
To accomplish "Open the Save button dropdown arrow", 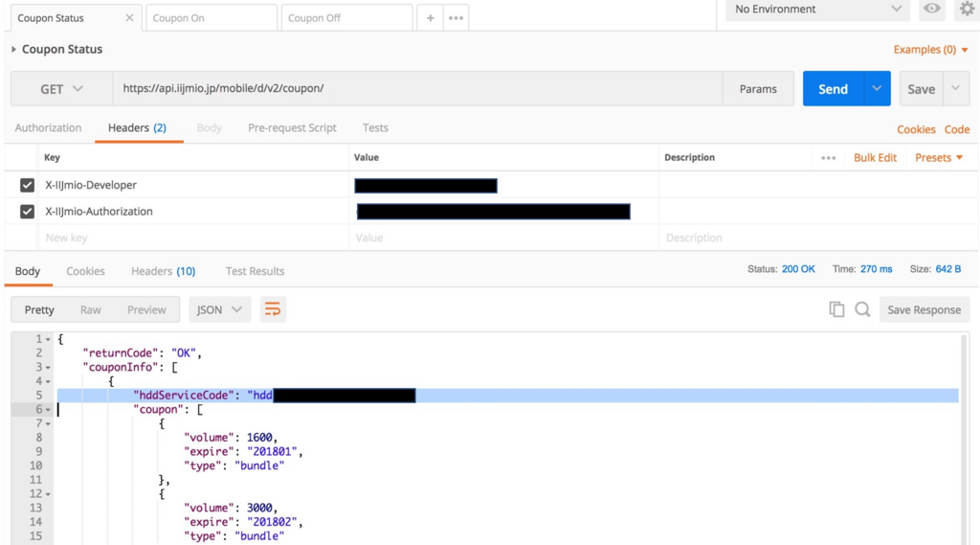I will 956,88.
